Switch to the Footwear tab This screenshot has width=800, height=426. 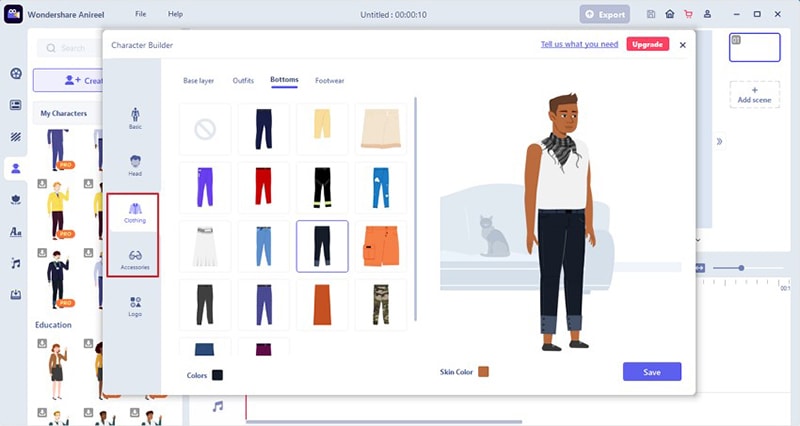[x=330, y=81]
